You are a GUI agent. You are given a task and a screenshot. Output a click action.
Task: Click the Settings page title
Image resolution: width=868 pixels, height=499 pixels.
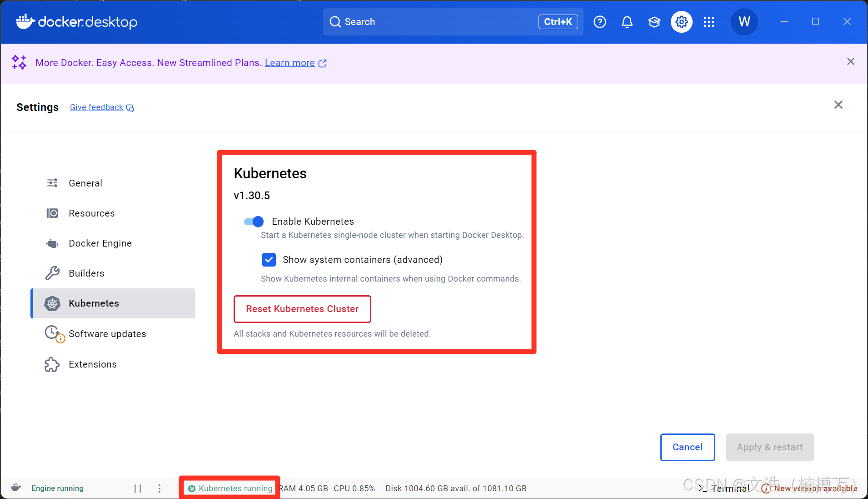(x=37, y=107)
